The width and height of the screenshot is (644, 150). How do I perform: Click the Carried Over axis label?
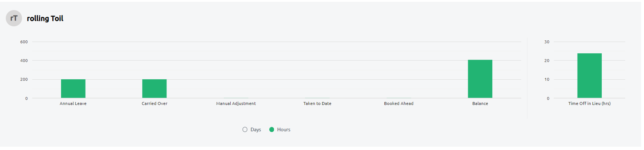pyautogui.click(x=155, y=103)
